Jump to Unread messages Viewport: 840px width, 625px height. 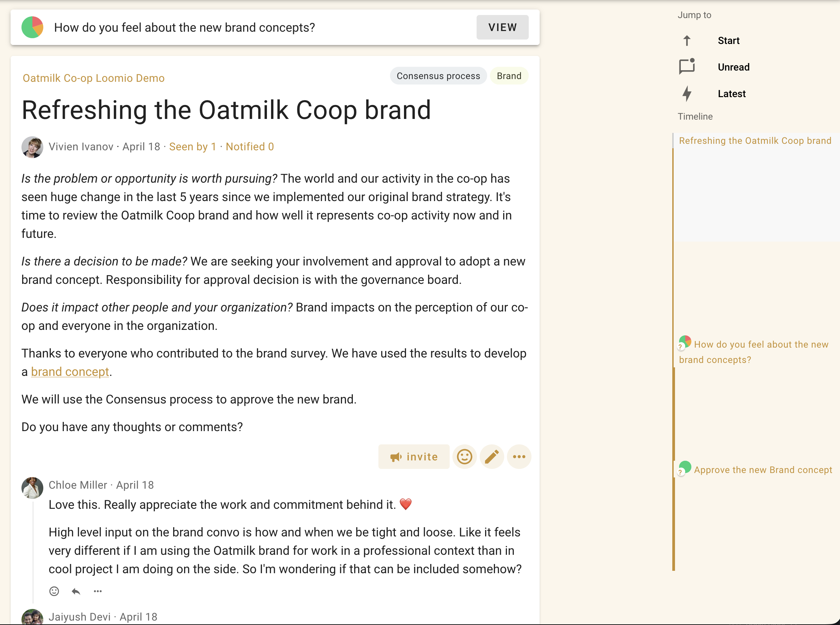tap(733, 67)
